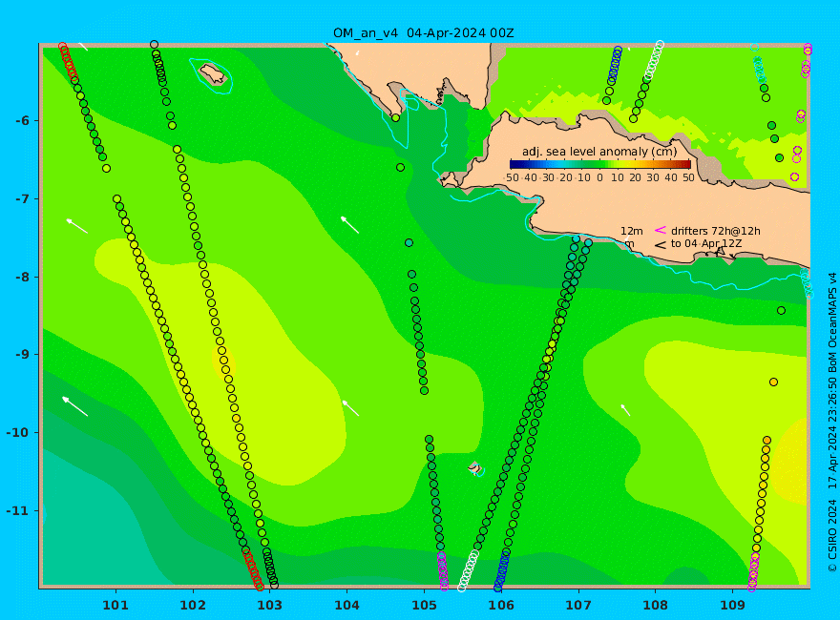Viewport: 840px width, 620px height.
Task: Click the -10 latitude axis label
Action: [19, 433]
